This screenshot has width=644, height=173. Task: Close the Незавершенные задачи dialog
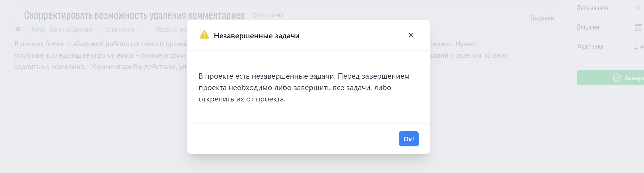(x=411, y=35)
